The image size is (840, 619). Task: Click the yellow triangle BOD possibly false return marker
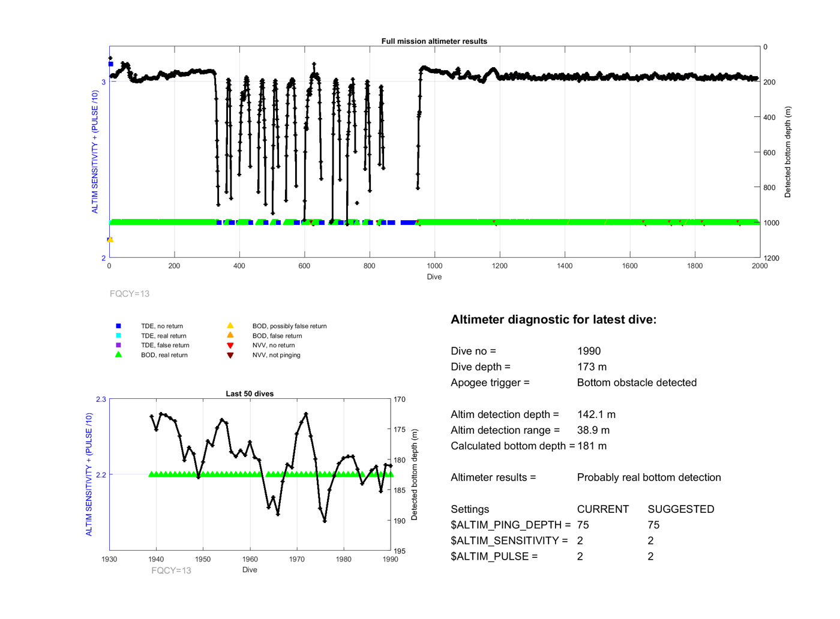pyautogui.click(x=230, y=326)
